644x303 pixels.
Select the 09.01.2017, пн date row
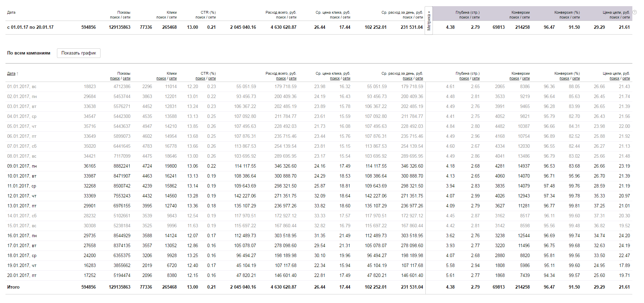point(22,166)
